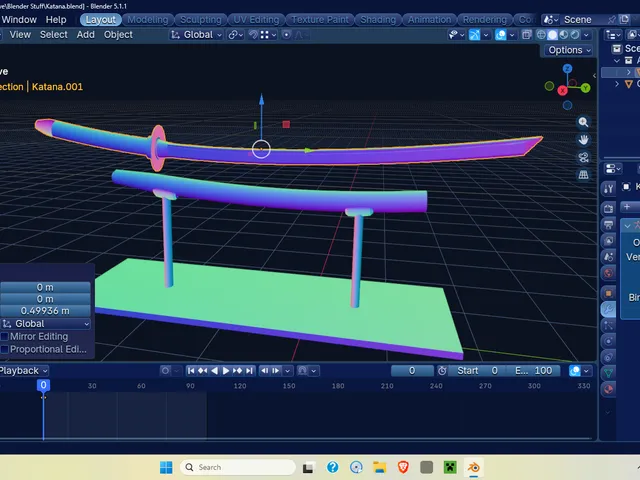Click the viewport zoom magnifier icon
Viewport: 640px width, 480px height.
(x=583, y=122)
